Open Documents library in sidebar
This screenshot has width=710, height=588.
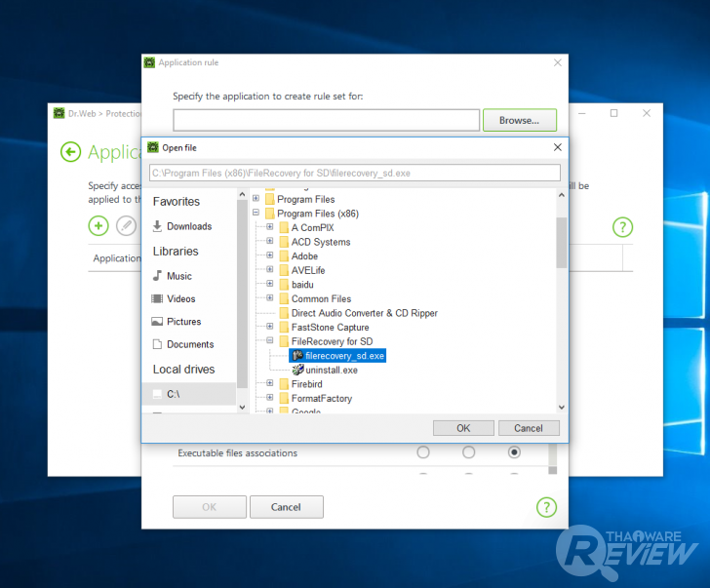[x=190, y=344]
